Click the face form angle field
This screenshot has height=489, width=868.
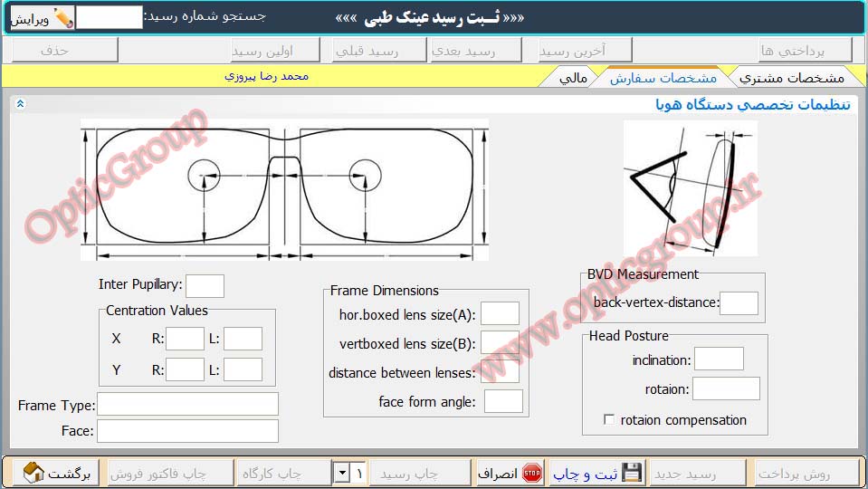pyautogui.click(x=503, y=401)
